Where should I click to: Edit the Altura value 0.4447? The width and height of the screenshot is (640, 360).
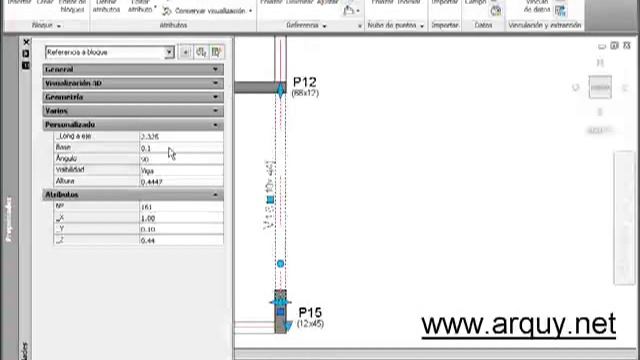pos(181,182)
